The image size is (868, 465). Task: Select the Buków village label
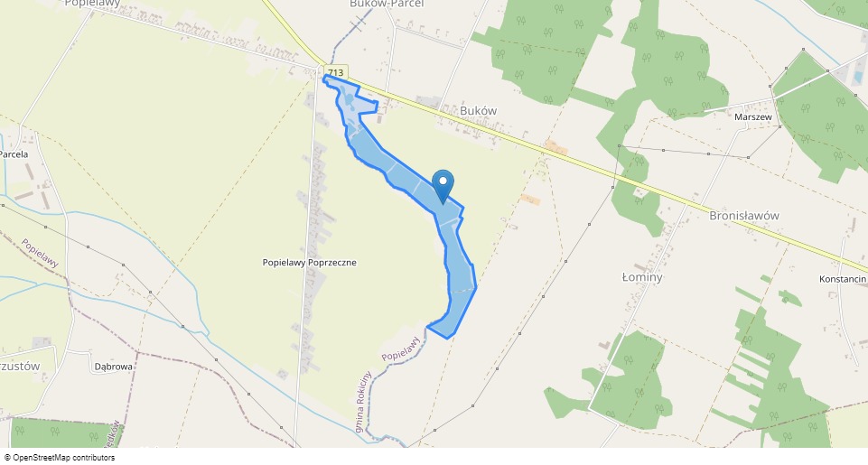[479, 111]
